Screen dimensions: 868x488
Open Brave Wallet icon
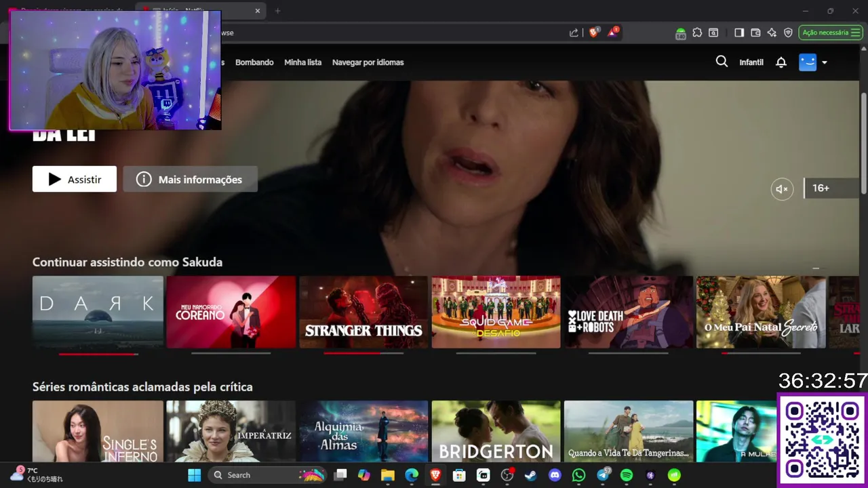pyautogui.click(x=755, y=33)
